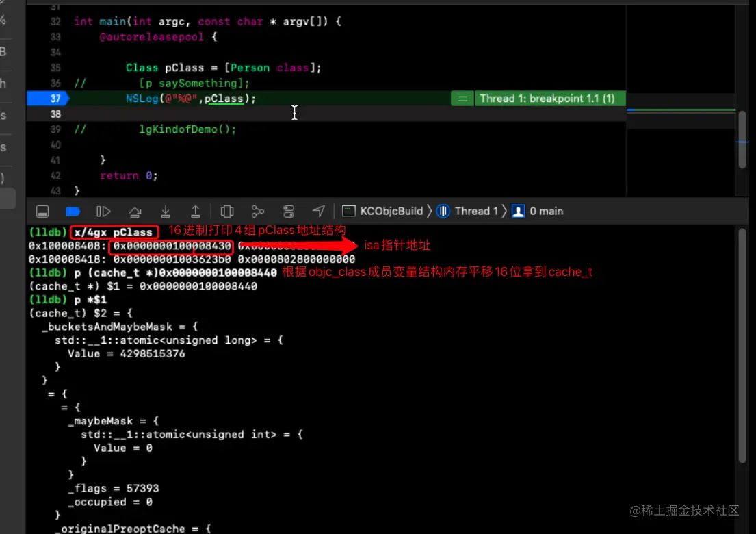Click the _occupied = 0 line
The height and width of the screenshot is (534, 756).
[x=110, y=502]
